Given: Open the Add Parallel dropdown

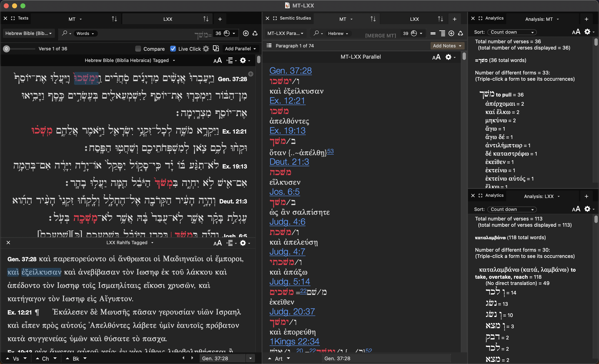Looking at the screenshot, I should coord(240,49).
